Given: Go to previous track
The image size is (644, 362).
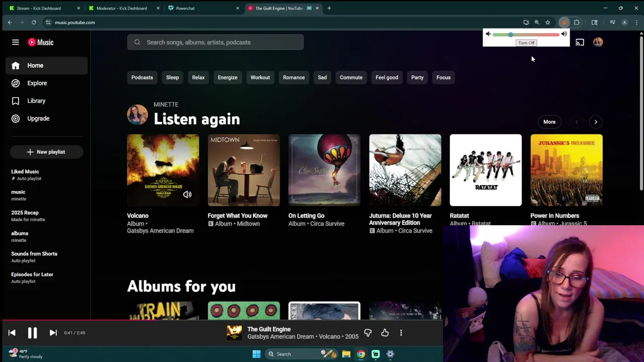Looking at the screenshot, I should 12,333.
